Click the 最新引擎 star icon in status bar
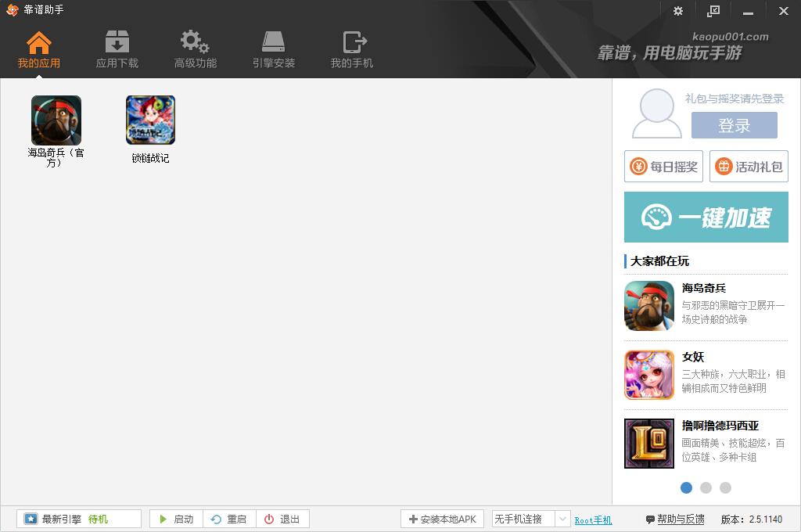 tap(31, 519)
